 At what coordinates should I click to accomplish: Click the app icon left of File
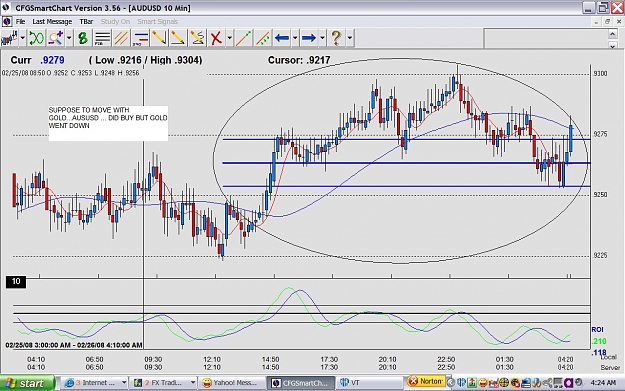[x=7, y=22]
